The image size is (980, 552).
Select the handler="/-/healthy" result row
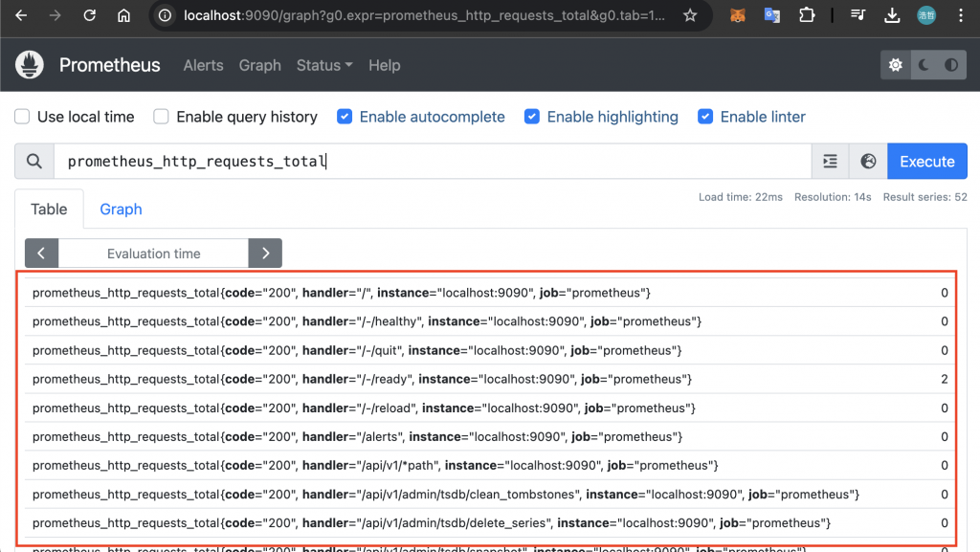(490, 320)
